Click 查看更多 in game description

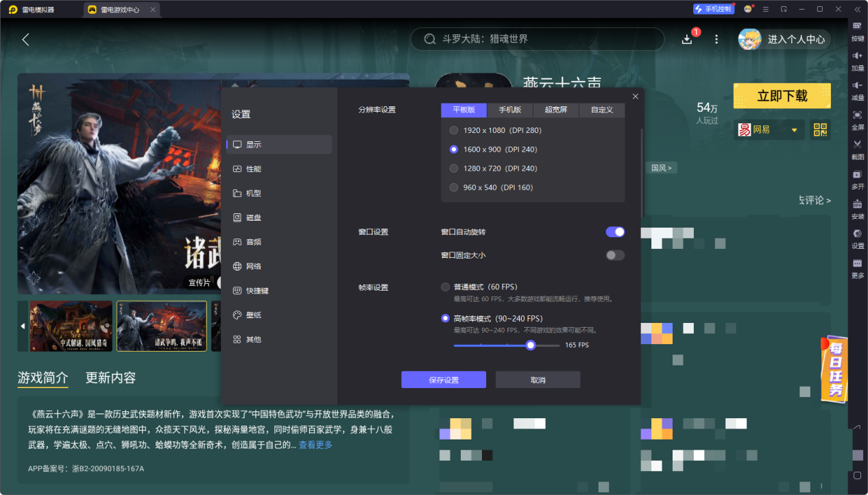[x=315, y=445]
